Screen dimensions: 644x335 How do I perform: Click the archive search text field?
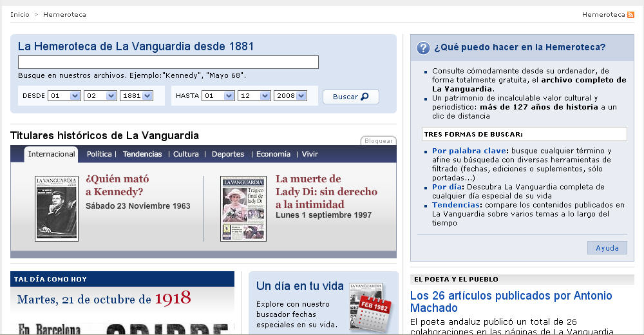point(168,62)
